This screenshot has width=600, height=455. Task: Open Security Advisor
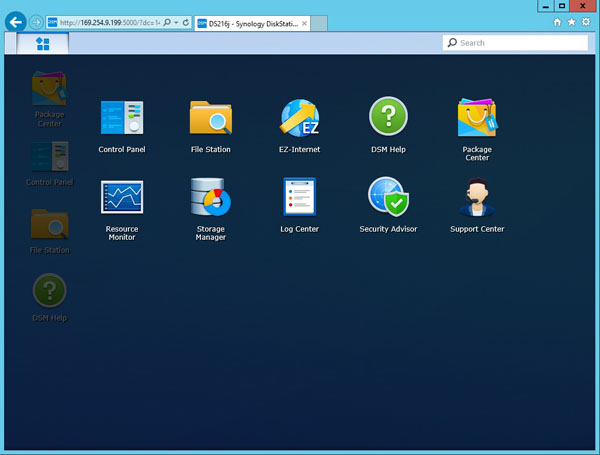[x=388, y=198]
